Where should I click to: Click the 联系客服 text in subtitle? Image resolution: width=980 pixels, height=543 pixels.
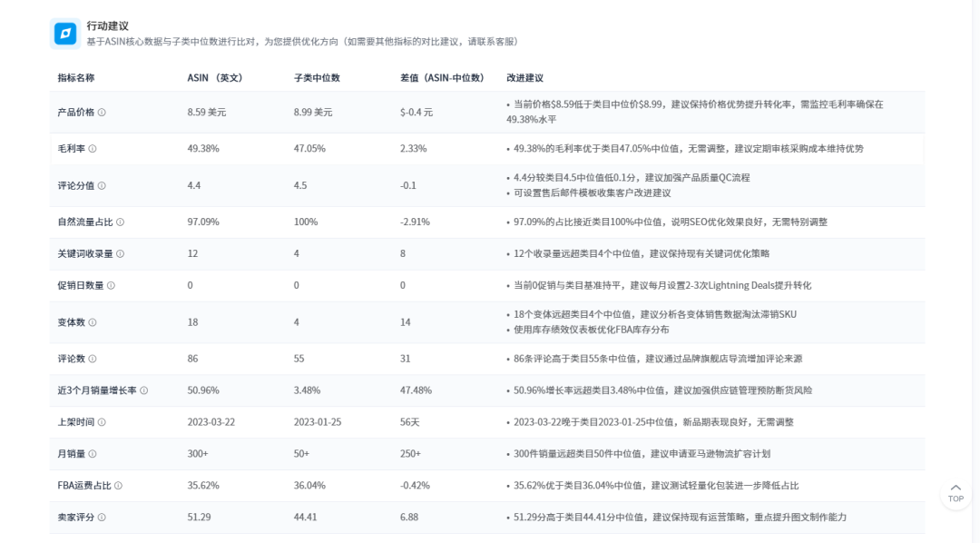point(494,42)
